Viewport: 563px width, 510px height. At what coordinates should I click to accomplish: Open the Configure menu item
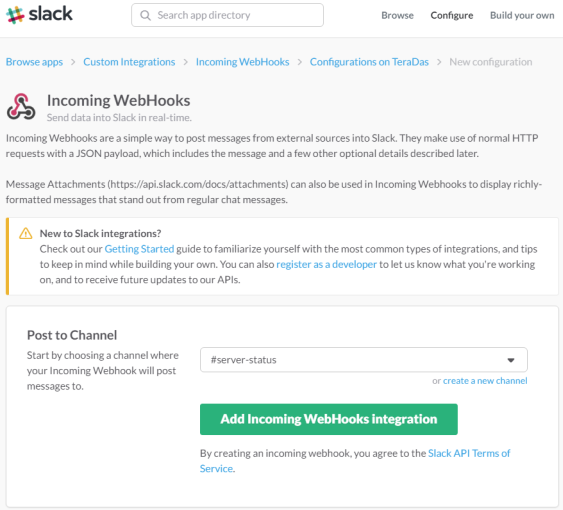click(452, 15)
